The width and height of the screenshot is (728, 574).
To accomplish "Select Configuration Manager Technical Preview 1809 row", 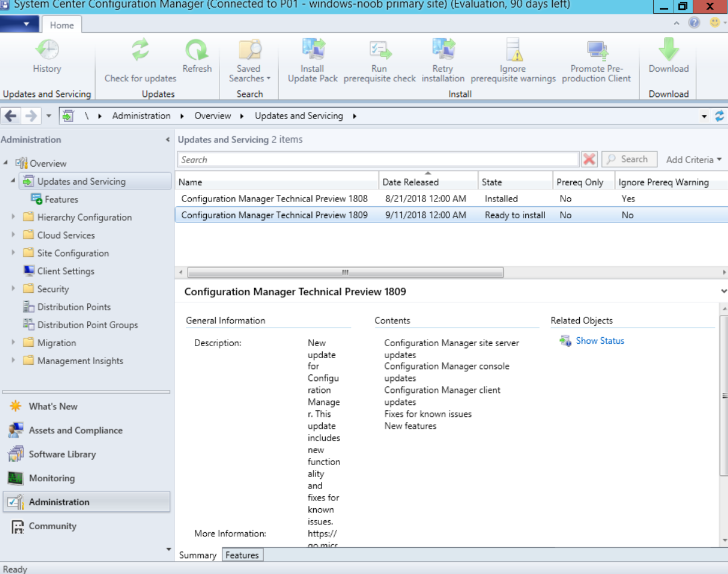I will pos(451,215).
